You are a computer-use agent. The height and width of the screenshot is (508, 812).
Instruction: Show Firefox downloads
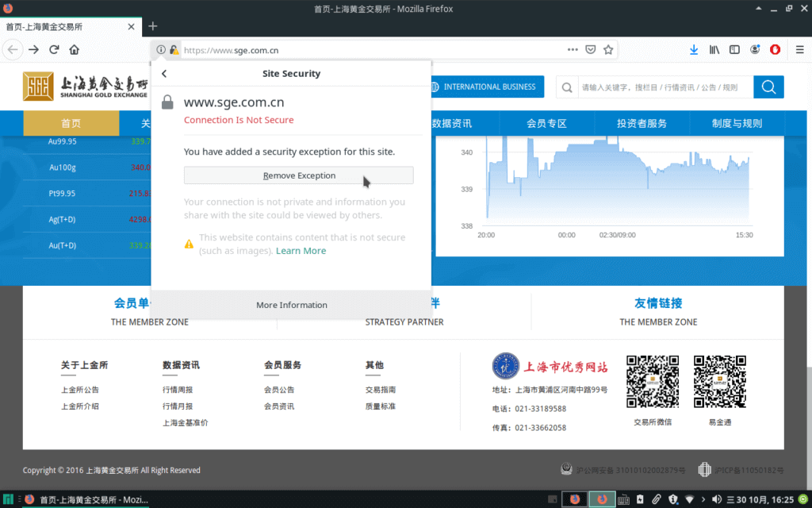tap(694, 49)
